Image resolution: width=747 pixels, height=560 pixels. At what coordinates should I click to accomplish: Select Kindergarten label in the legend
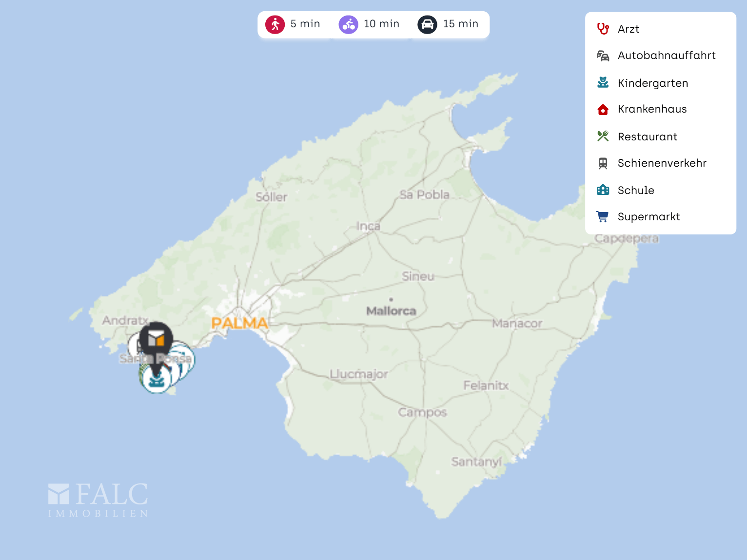[652, 83]
